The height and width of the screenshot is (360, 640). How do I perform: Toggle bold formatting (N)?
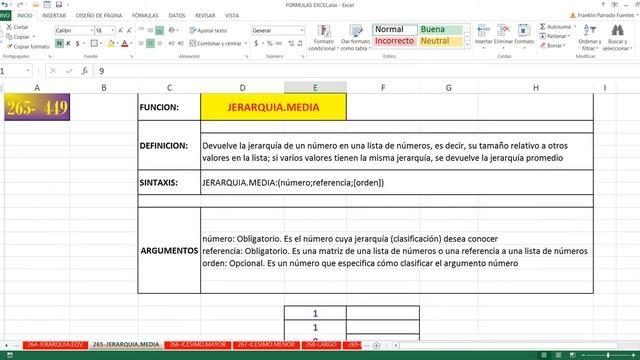pos(59,43)
